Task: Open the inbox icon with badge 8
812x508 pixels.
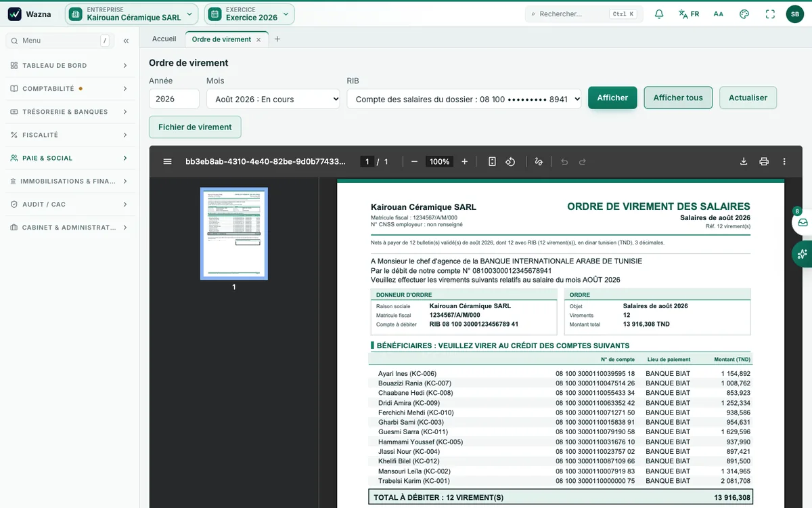Action: [803, 222]
